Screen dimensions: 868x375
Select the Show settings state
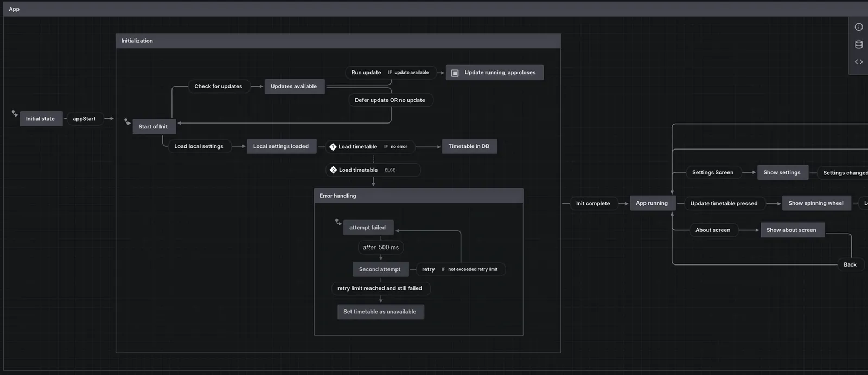pyautogui.click(x=782, y=172)
